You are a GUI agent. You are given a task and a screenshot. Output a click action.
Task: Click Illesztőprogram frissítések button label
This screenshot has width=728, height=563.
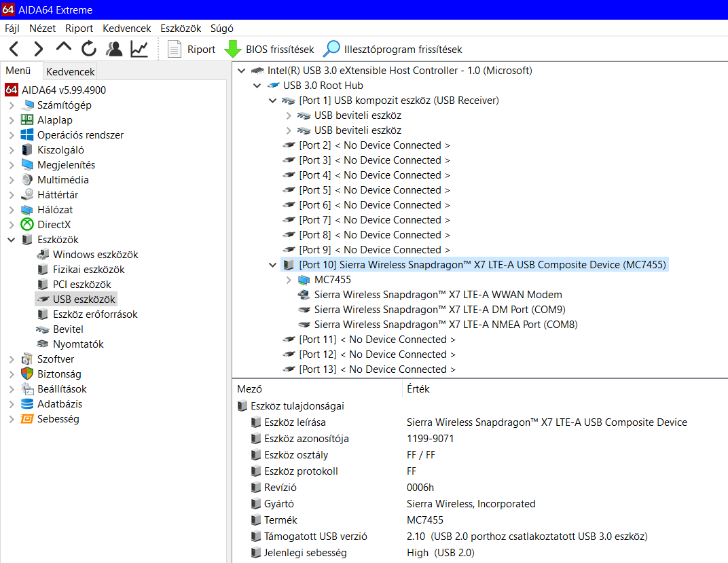[403, 49]
